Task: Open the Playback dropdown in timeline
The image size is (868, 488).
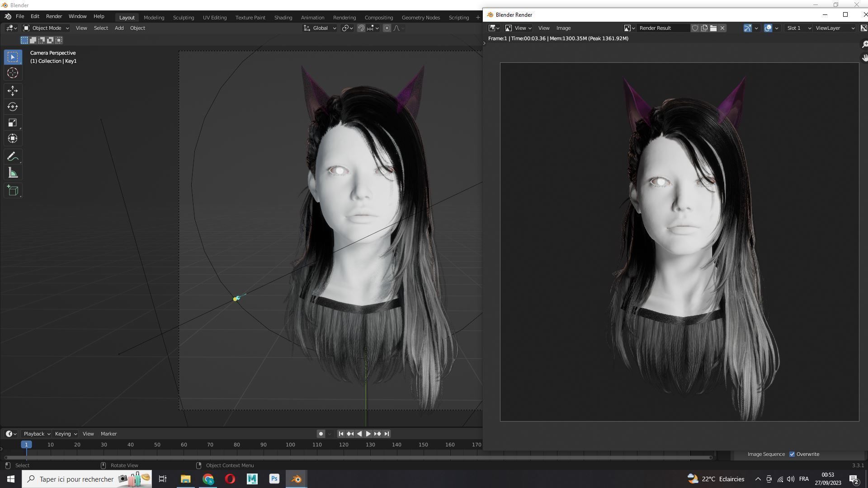Action: 37,434
